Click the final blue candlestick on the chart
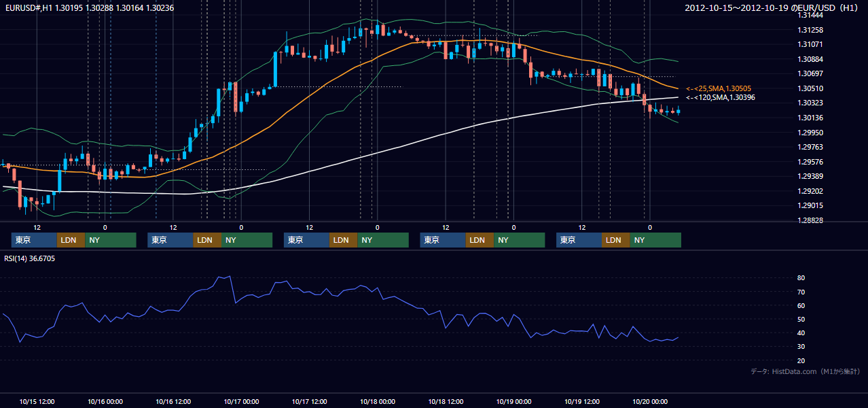 (679, 112)
